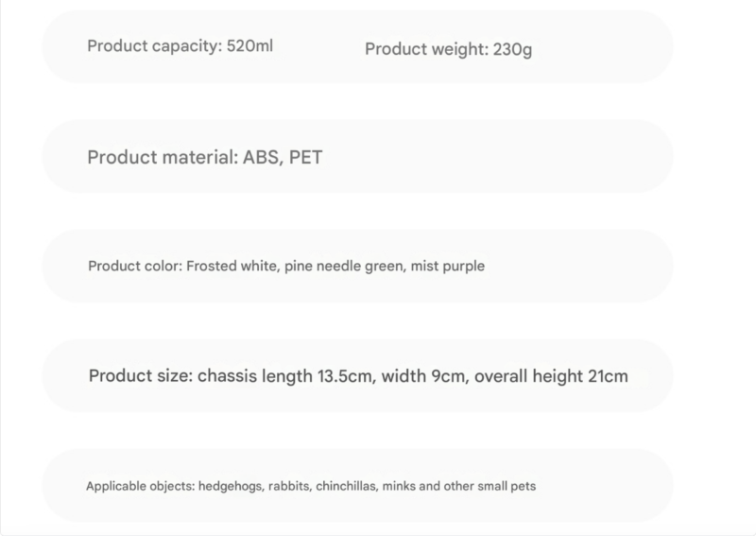
Task: Select the Product size specification row
Action: click(357, 376)
